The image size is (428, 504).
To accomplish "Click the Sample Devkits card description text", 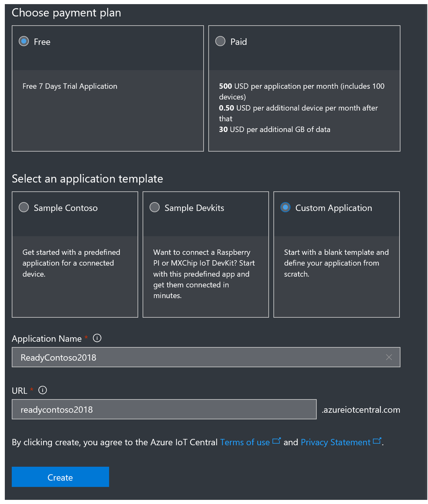I will [x=204, y=274].
